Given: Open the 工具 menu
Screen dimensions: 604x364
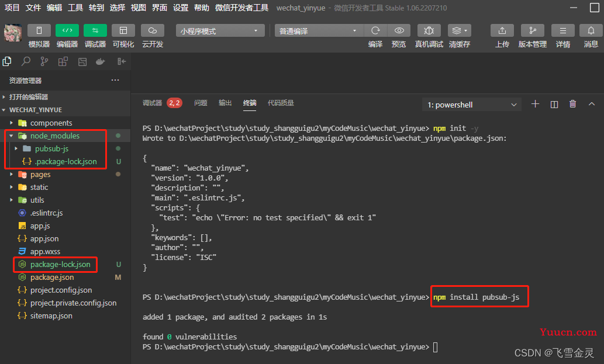Looking at the screenshot, I should click(75, 8).
